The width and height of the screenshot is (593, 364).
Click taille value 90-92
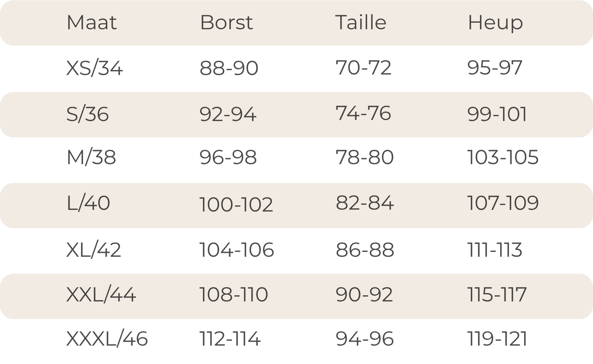point(364,295)
